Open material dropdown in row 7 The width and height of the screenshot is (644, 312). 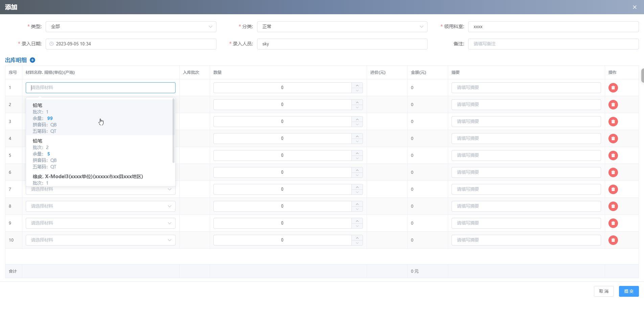point(100,189)
